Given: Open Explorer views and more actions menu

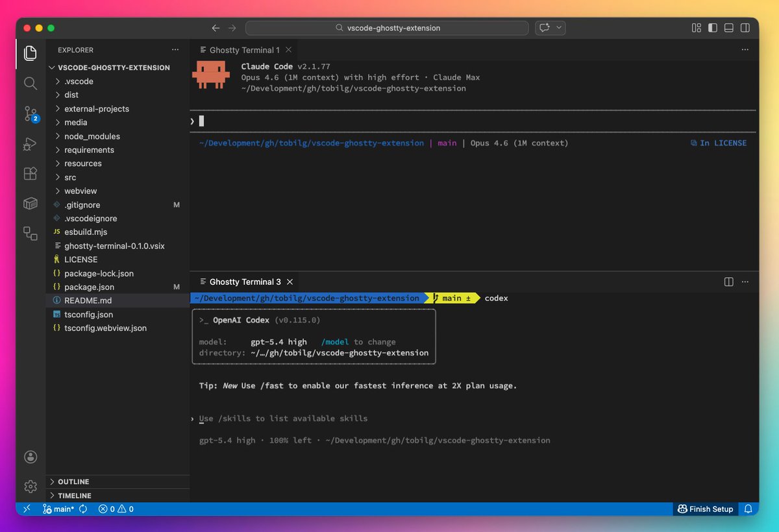Looking at the screenshot, I should pyautogui.click(x=175, y=50).
